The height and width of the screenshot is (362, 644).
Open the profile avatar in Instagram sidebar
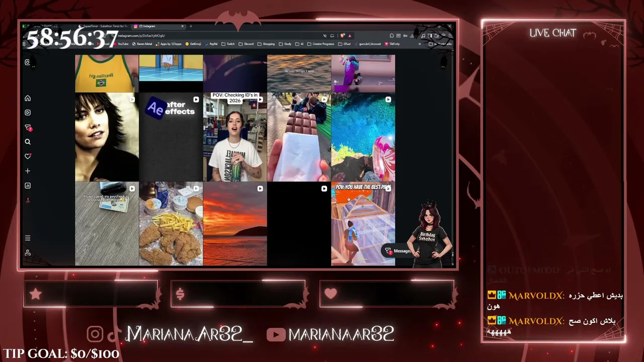[28, 200]
